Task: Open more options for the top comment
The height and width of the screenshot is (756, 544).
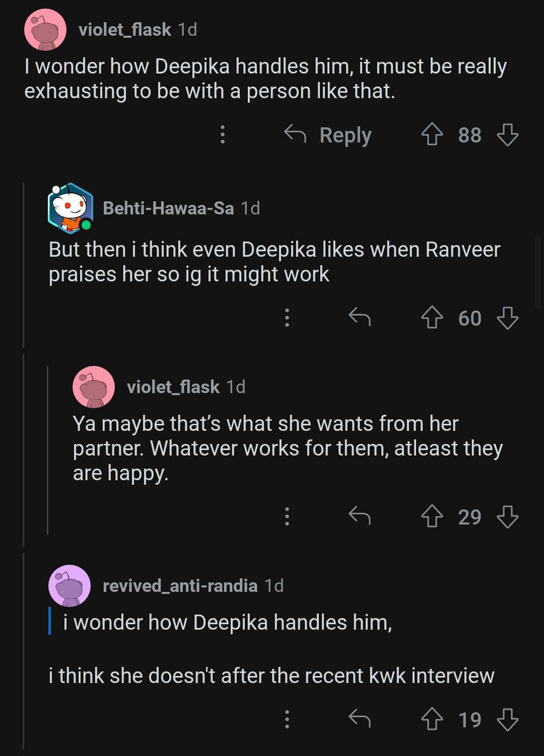Action: (222, 134)
